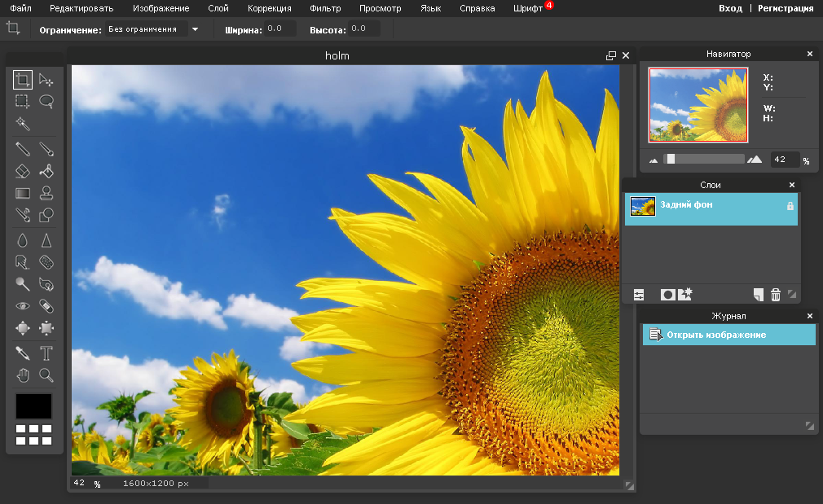Toggle the lock on the Задний фон layer
The width and height of the screenshot is (823, 504).
point(790,207)
